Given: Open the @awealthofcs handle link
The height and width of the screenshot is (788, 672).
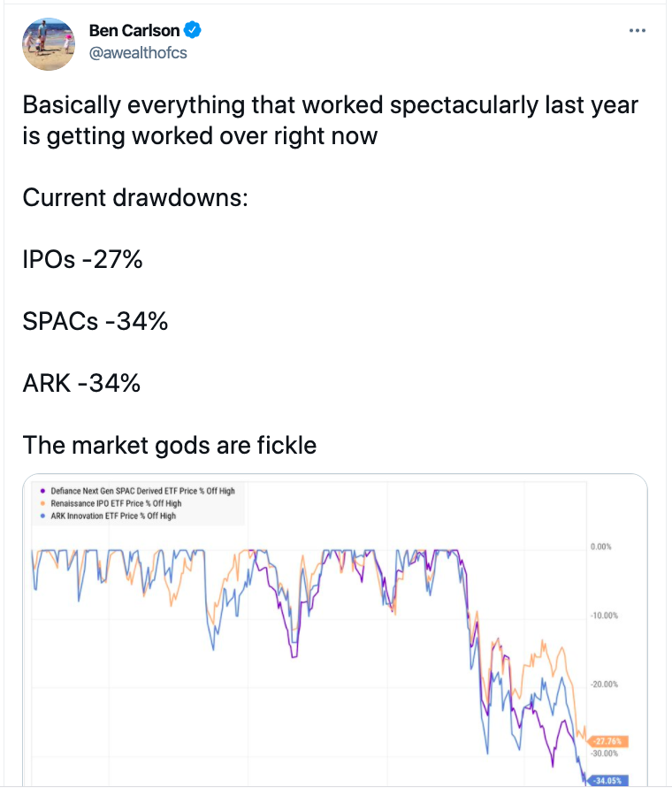Looking at the screenshot, I should [138, 52].
